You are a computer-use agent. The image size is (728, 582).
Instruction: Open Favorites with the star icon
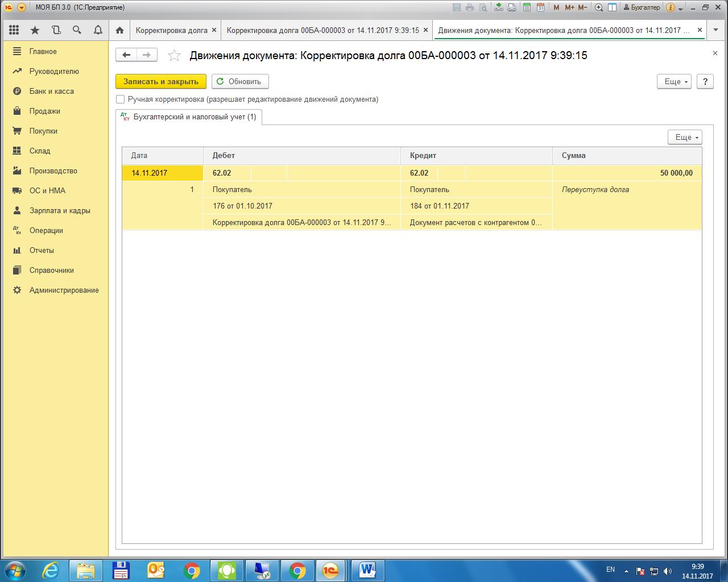35,30
